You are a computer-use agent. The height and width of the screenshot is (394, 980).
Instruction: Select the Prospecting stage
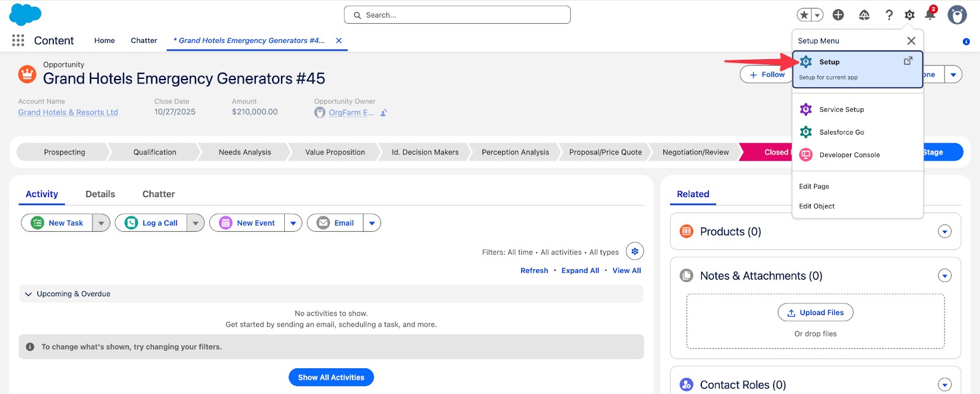click(x=64, y=152)
